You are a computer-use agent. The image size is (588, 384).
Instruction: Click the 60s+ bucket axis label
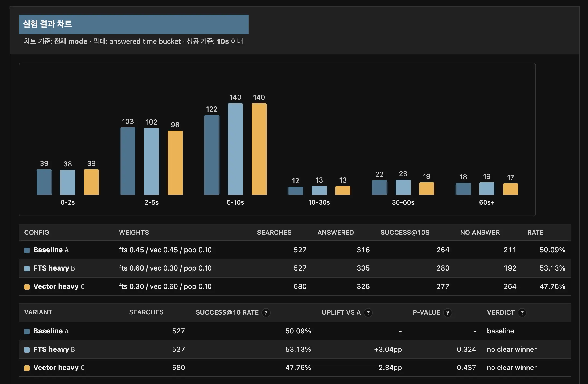click(x=487, y=202)
